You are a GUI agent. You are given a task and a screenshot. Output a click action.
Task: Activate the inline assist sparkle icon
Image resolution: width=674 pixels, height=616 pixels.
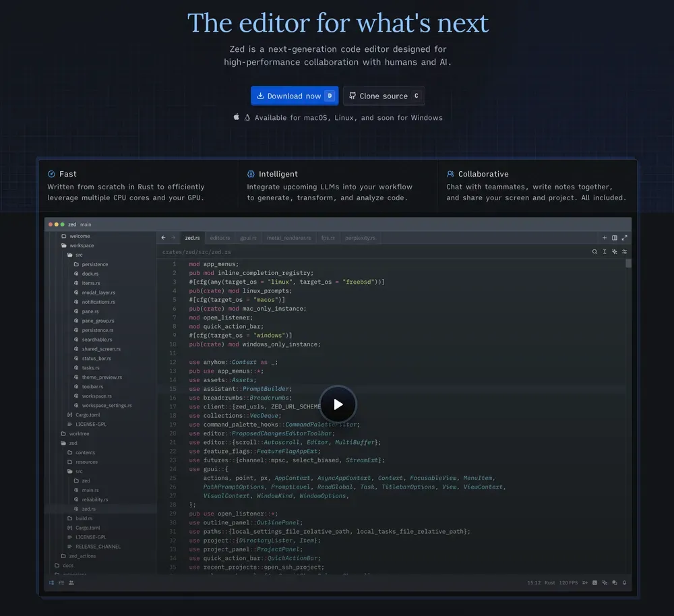613,251
